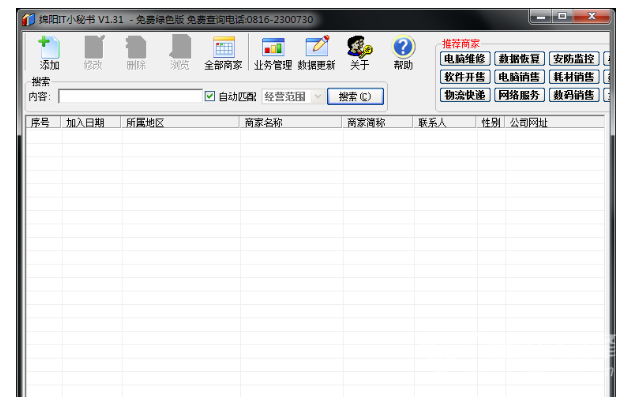Click the 软件开售 merchant button

(465, 77)
